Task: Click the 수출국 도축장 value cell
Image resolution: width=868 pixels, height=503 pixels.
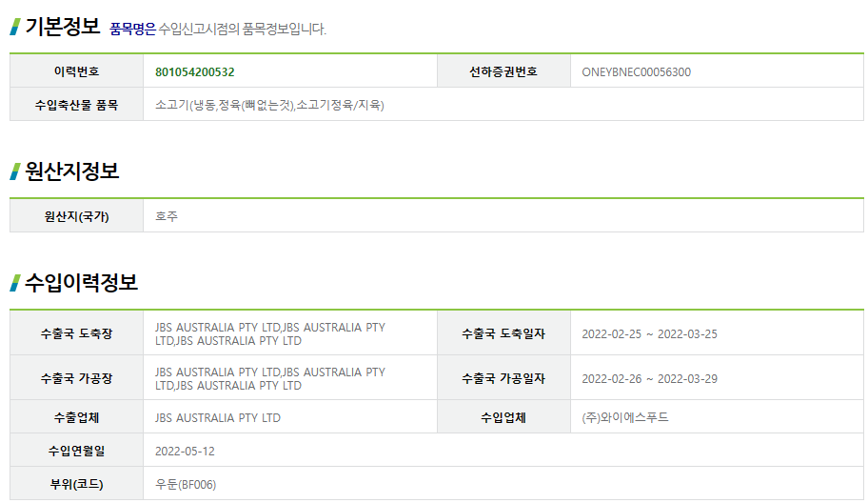Action: tap(290, 333)
